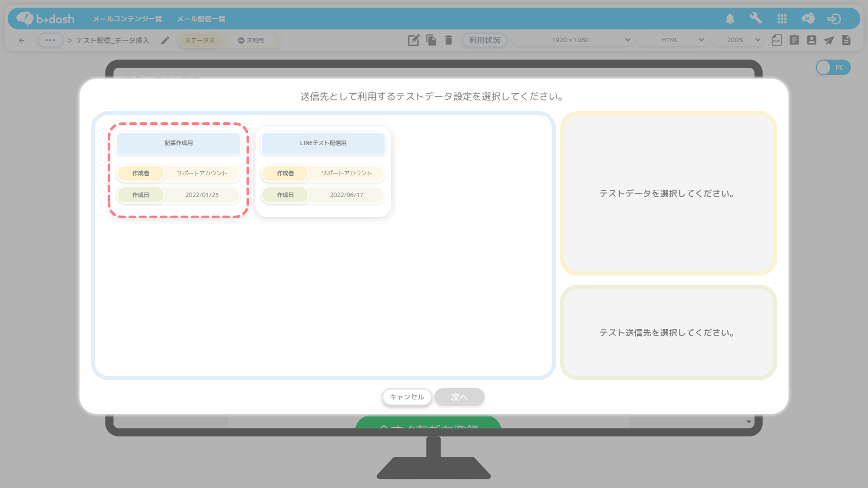Click the 次へ button

tap(459, 397)
